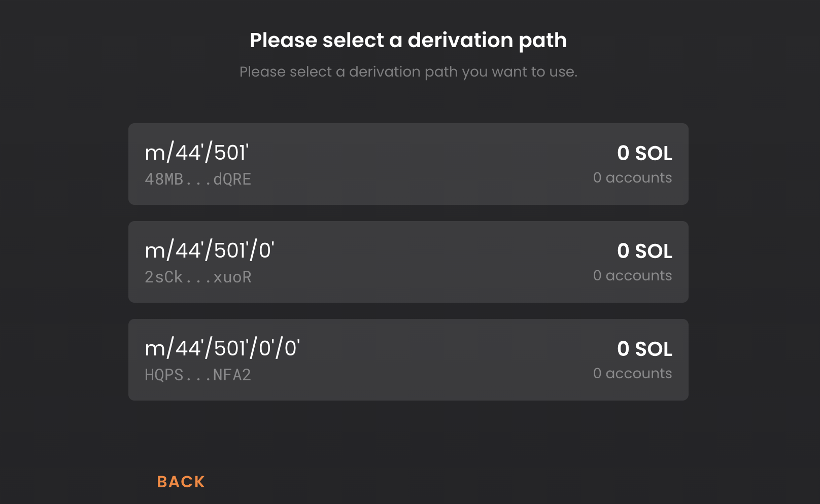
Task: Click the 0 accounts label on the middle card
Action: coord(632,275)
